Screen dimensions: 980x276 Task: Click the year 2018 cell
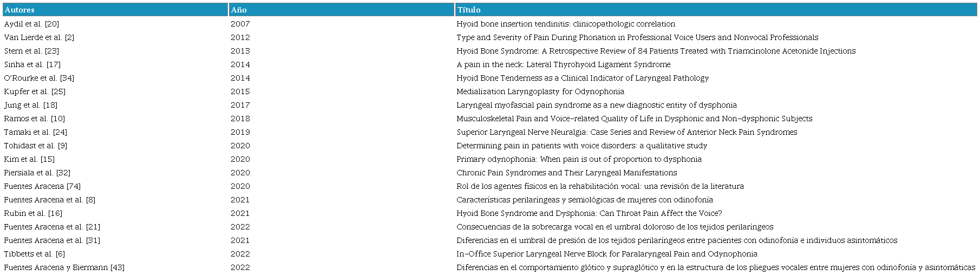tap(240, 119)
